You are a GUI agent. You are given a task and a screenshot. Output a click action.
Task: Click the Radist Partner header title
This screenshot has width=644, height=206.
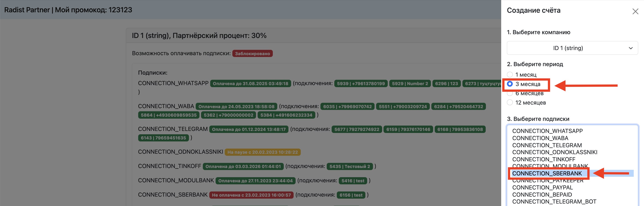point(27,10)
